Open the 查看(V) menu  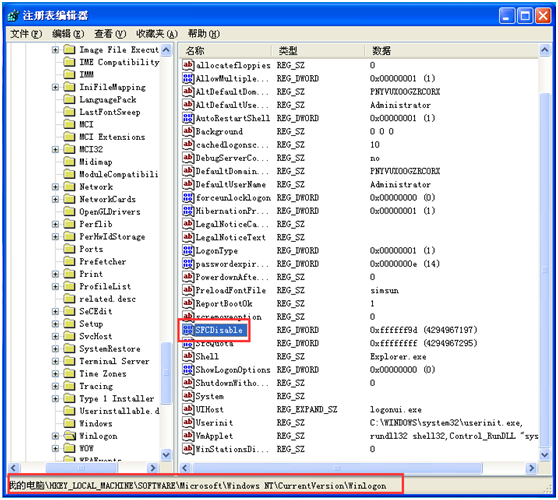(110, 34)
